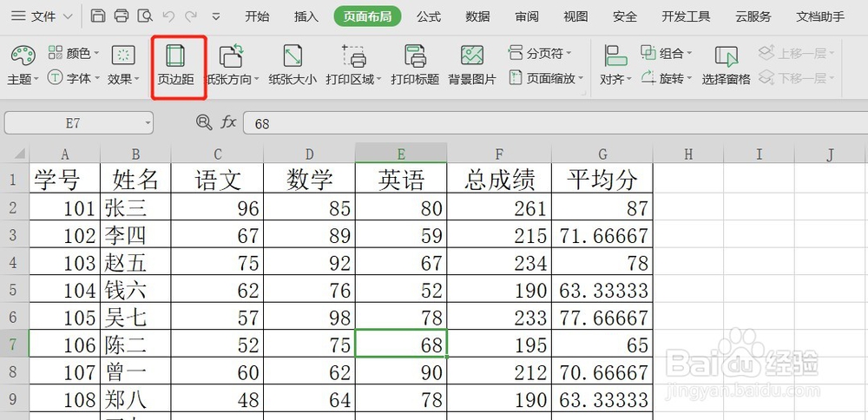Click 上移一层 bring forward button
868x420 pixels.
[796, 53]
